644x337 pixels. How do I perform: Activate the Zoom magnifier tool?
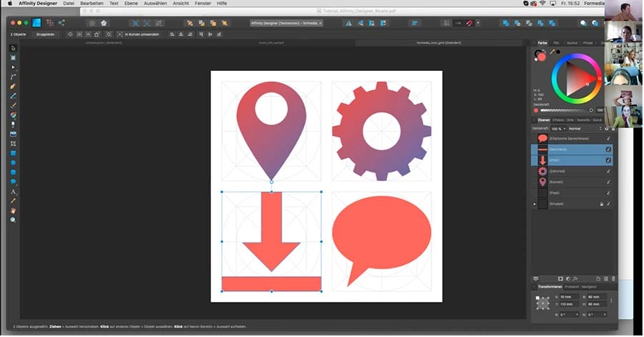pos(13,220)
